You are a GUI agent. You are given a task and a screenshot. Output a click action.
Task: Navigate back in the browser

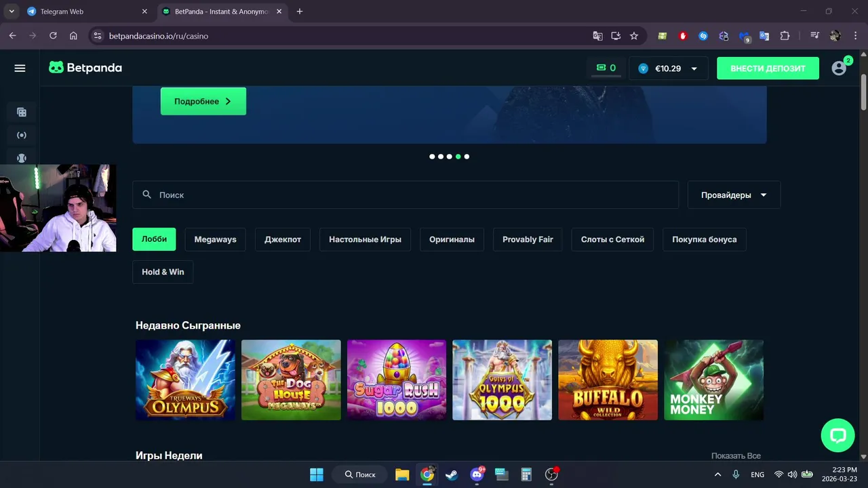pyautogui.click(x=12, y=36)
